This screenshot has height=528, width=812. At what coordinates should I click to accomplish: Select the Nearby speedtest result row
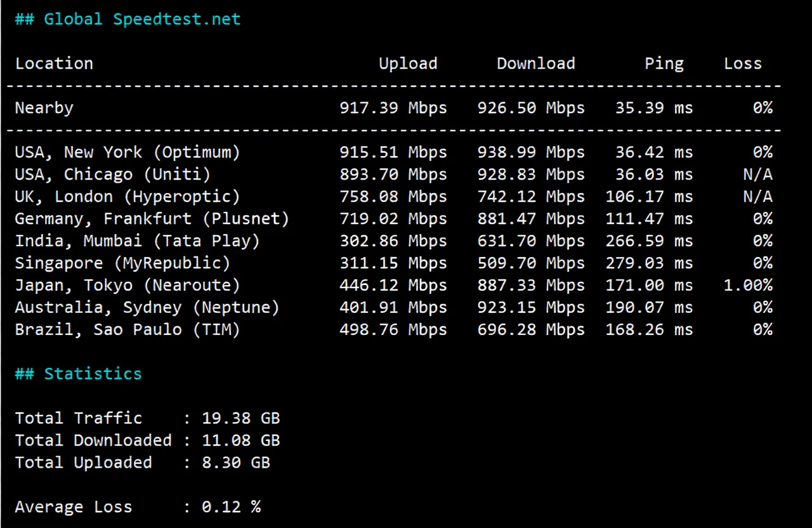point(44,108)
